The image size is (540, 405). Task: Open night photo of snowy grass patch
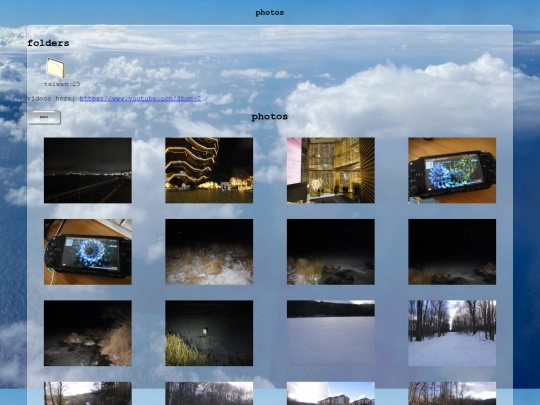[x=209, y=252]
